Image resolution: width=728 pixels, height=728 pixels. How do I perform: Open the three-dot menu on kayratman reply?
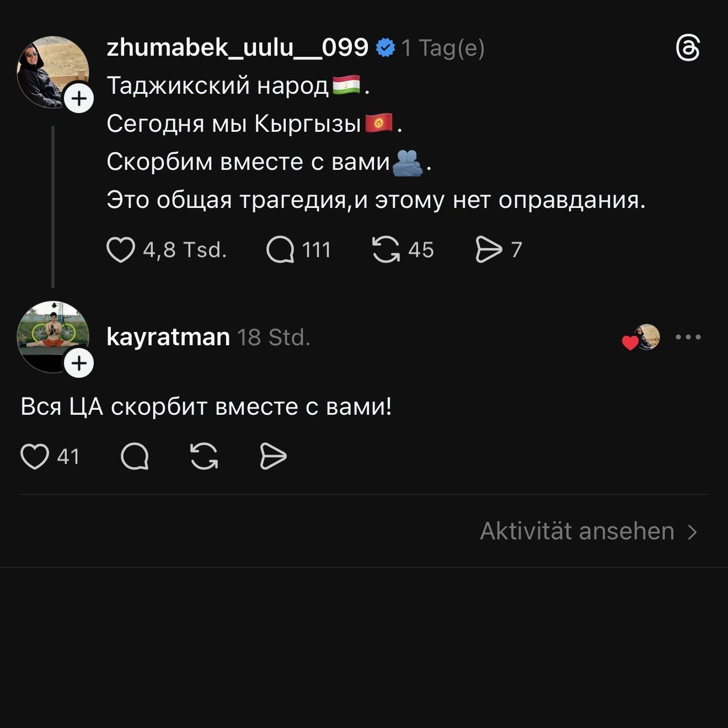pos(688,337)
